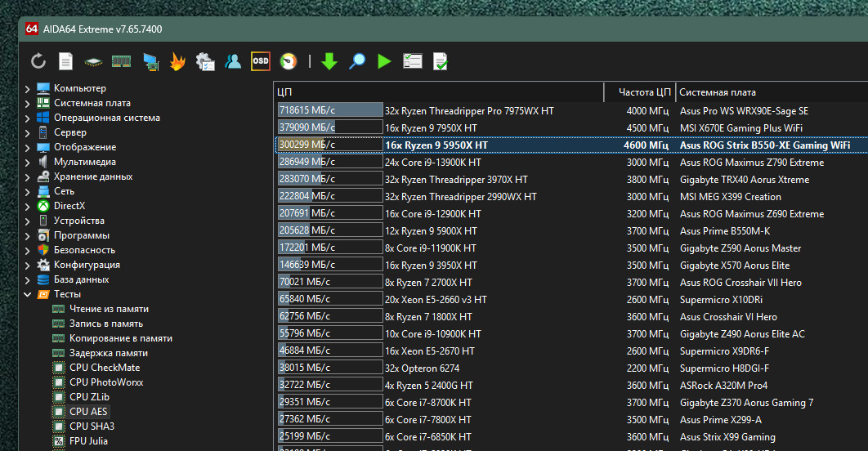Viewport: 868px width, 451px height.
Task: Sort by the ЦП column header
Action: point(438,92)
